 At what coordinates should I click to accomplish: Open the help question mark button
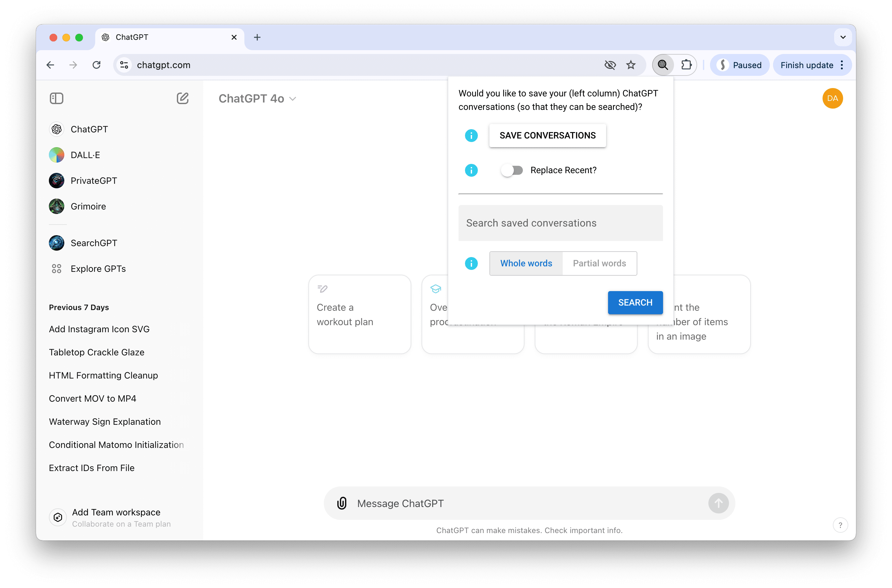coord(840,525)
